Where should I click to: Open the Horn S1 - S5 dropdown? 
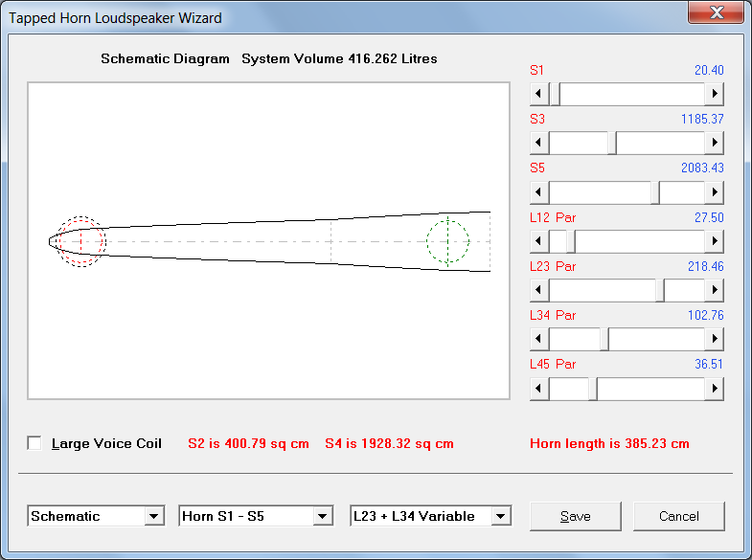coord(322,516)
